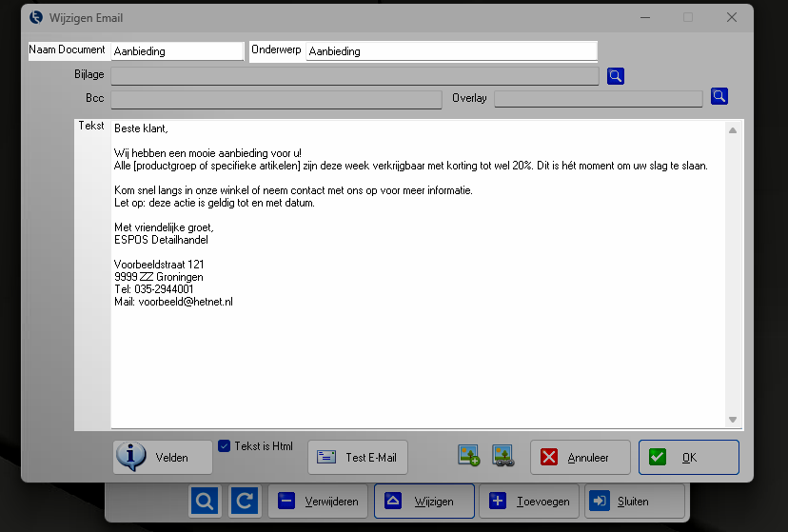Click the Verwijderen button
Viewport: 788px width, 532px height.
coord(318,501)
